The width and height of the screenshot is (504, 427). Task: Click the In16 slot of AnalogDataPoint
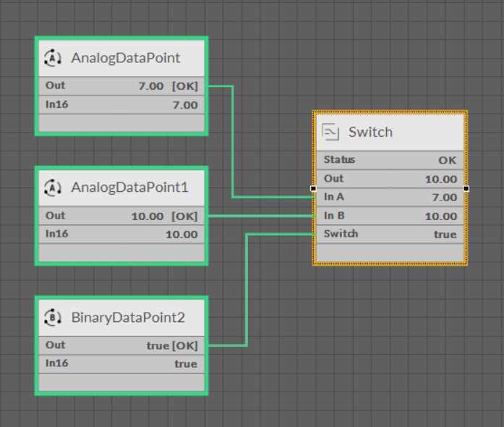[x=121, y=105]
